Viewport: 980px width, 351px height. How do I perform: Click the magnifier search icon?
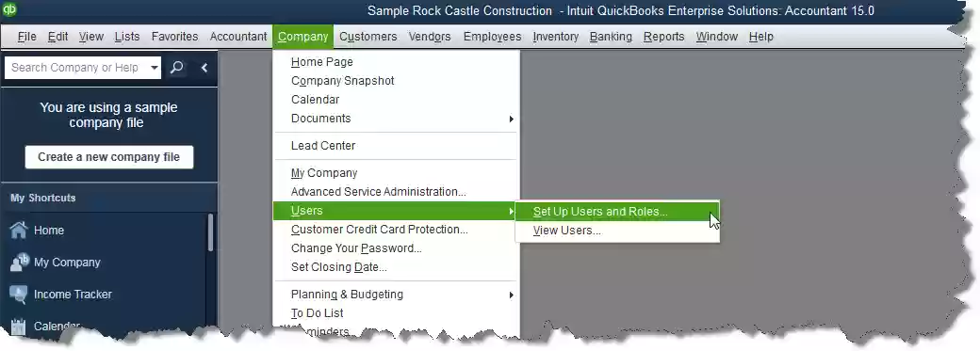(x=177, y=68)
